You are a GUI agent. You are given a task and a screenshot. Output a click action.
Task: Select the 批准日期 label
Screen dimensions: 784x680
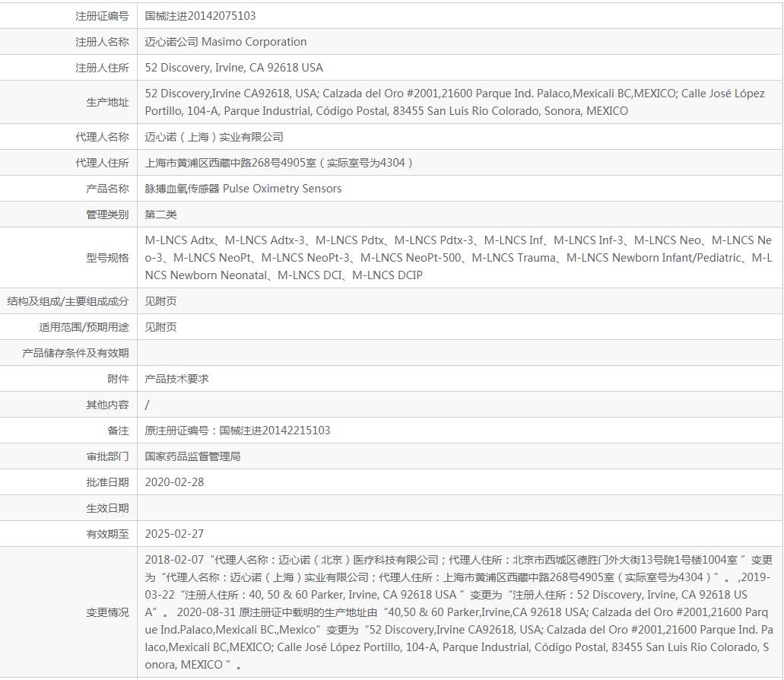coord(107,482)
